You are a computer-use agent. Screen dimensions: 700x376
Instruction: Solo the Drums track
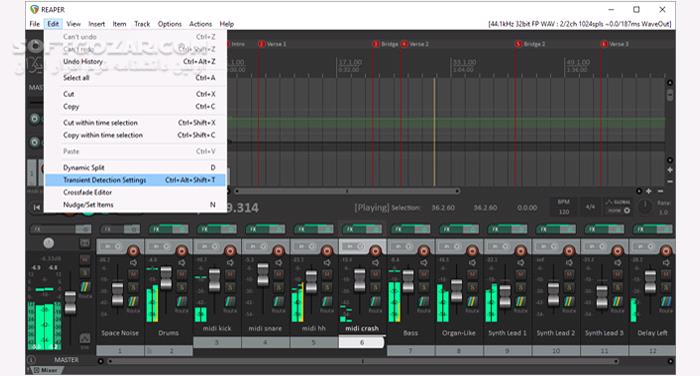pos(181,287)
